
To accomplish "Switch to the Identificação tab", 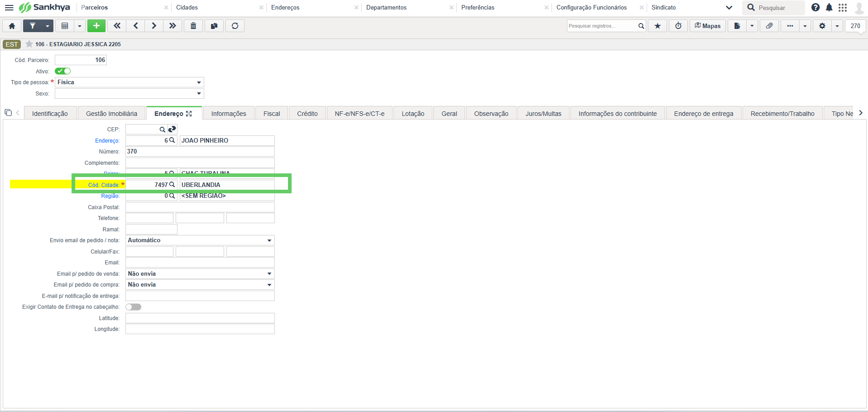I will pos(50,114).
